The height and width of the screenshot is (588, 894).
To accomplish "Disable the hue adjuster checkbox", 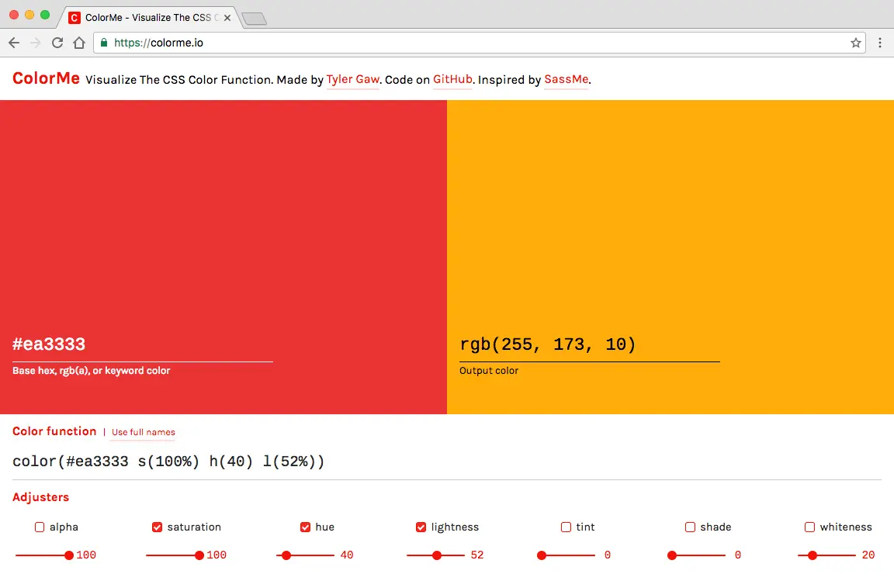I will [306, 527].
